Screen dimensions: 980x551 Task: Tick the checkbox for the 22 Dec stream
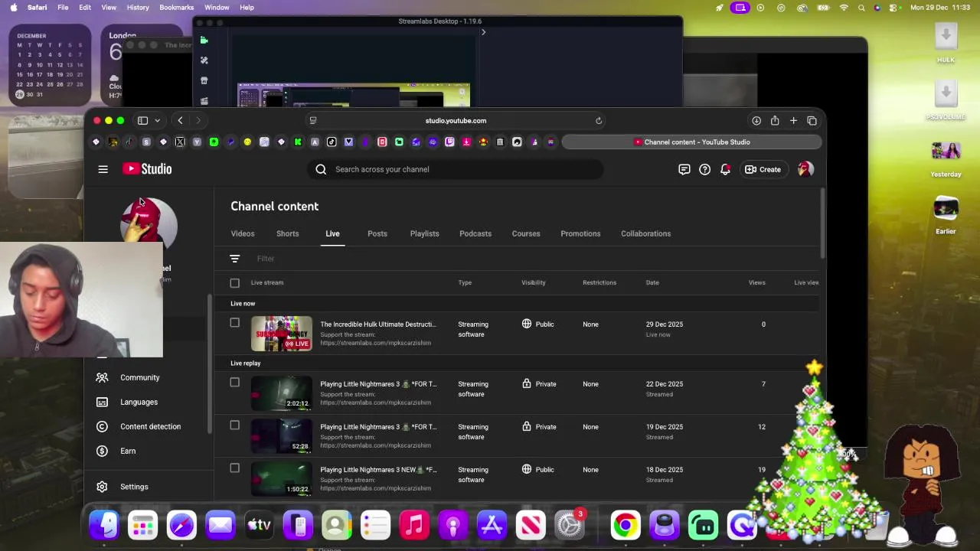[235, 383]
